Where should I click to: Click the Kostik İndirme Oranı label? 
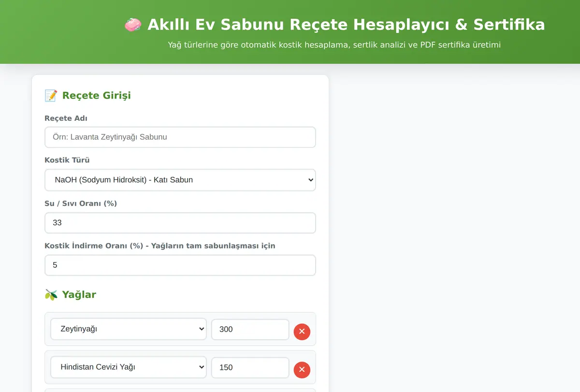click(160, 246)
